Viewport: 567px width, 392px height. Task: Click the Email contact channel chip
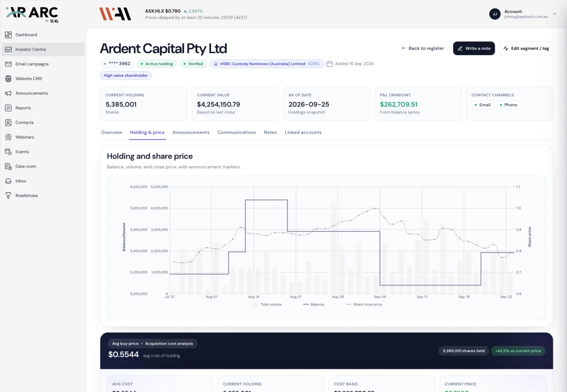pyautogui.click(x=482, y=105)
